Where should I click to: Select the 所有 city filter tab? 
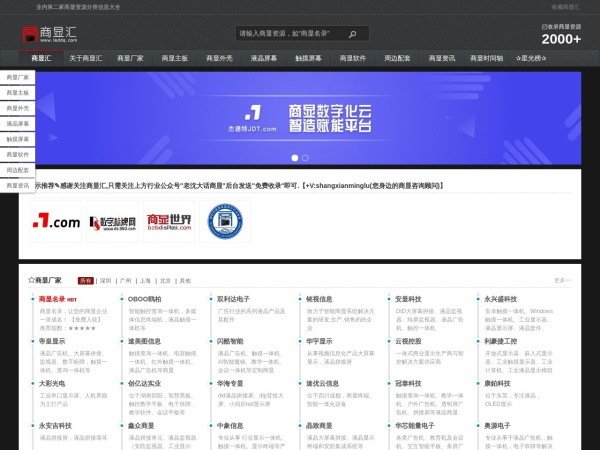(x=86, y=280)
